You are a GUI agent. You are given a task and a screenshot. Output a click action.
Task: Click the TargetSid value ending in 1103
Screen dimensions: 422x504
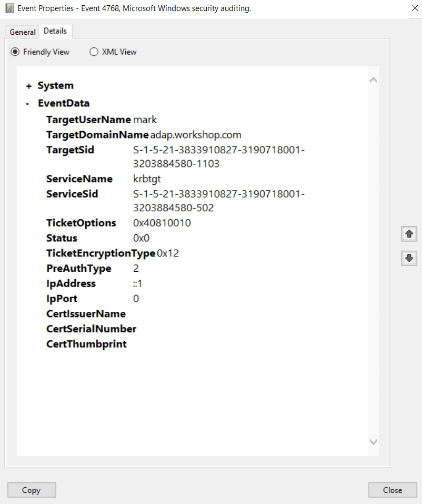click(219, 156)
